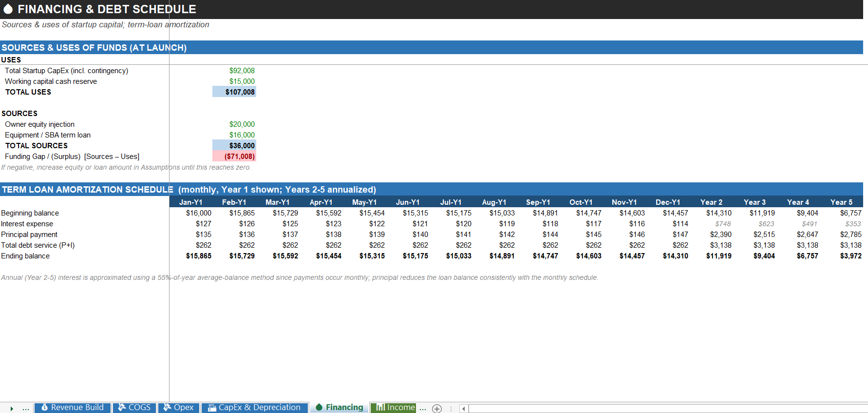This screenshot has height=413, width=868.
Task: Select the Oct-Y1 column header
Action: [x=581, y=202]
